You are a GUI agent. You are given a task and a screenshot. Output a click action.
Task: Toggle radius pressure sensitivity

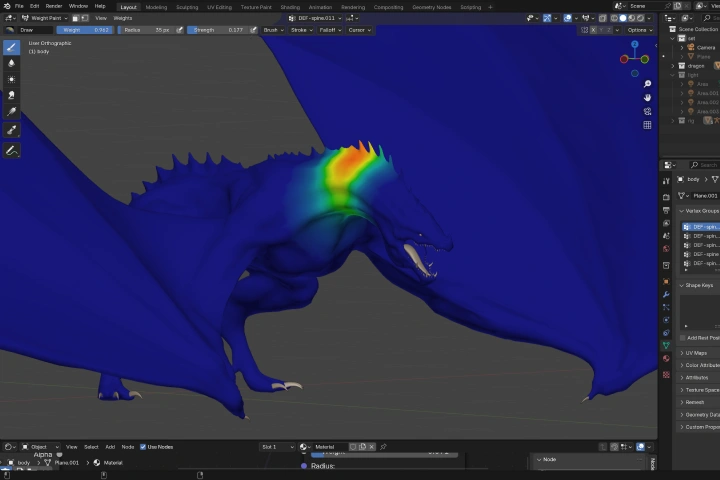180,30
